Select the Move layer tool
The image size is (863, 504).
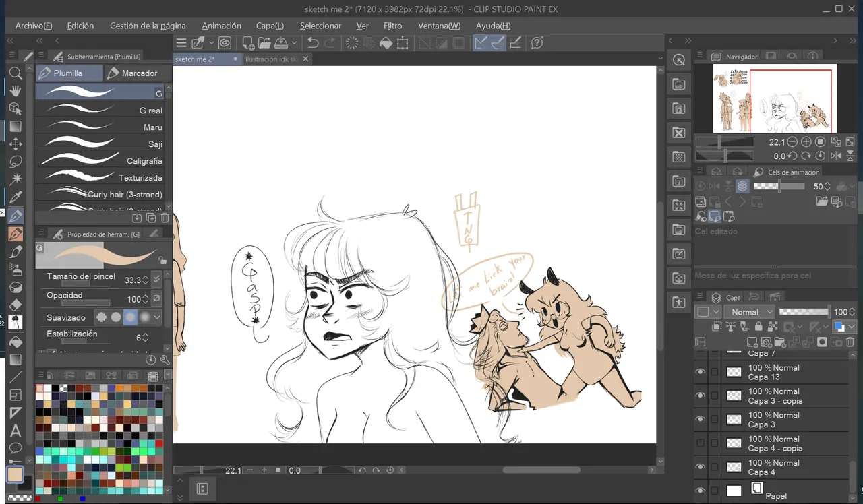pyautogui.click(x=15, y=144)
